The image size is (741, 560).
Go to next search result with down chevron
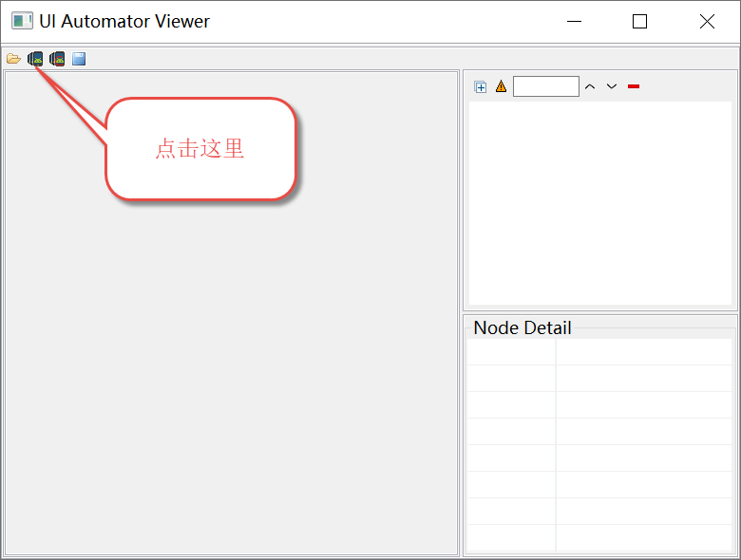[x=612, y=87]
